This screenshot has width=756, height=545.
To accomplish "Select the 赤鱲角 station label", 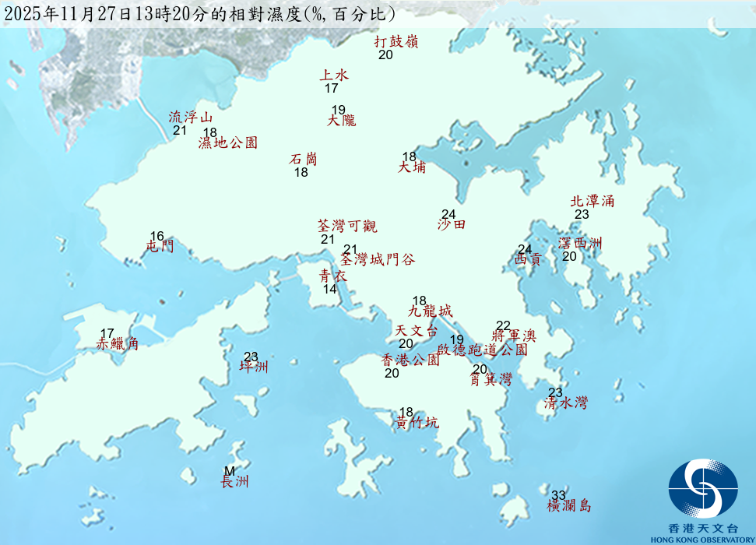I will [118, 343].
